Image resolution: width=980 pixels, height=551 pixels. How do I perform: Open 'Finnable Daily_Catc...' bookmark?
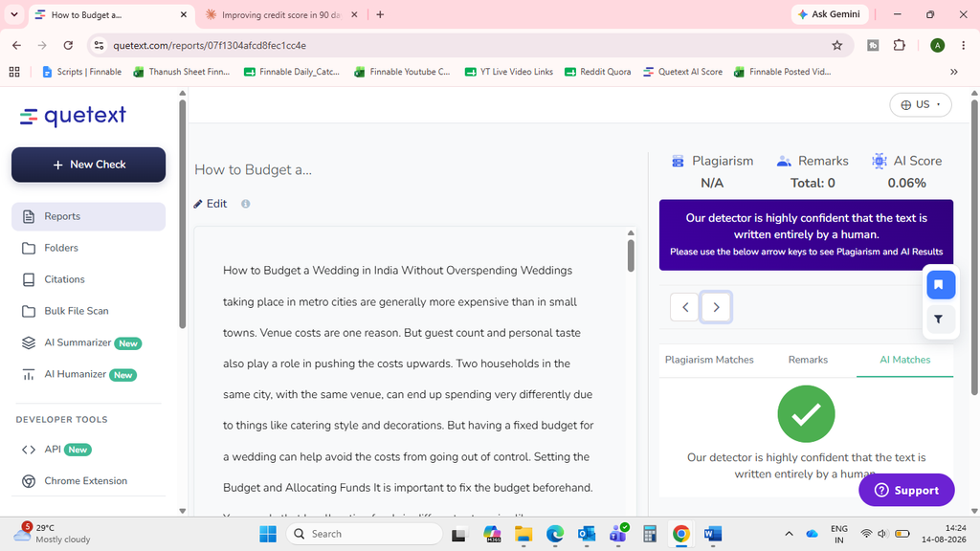coord(291,72)
